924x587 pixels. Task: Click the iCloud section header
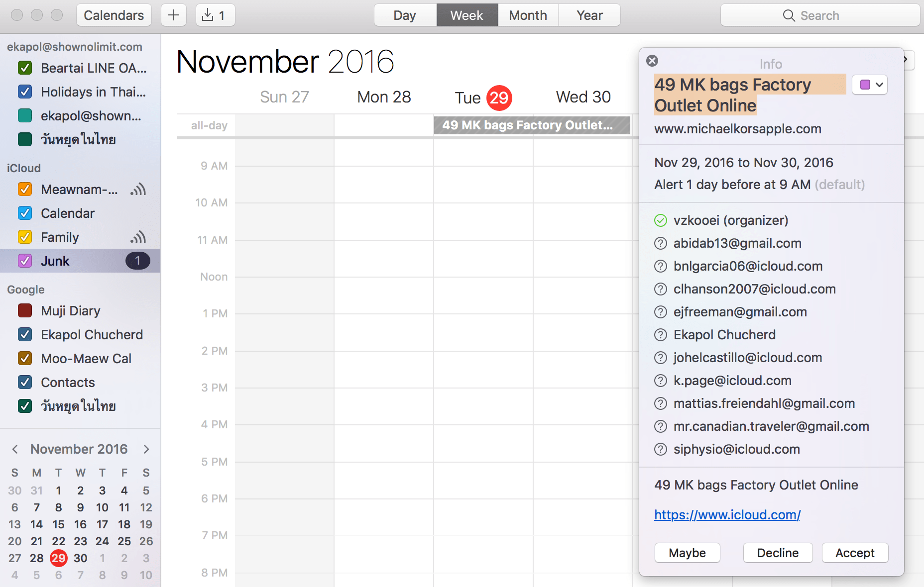[24, 168]
